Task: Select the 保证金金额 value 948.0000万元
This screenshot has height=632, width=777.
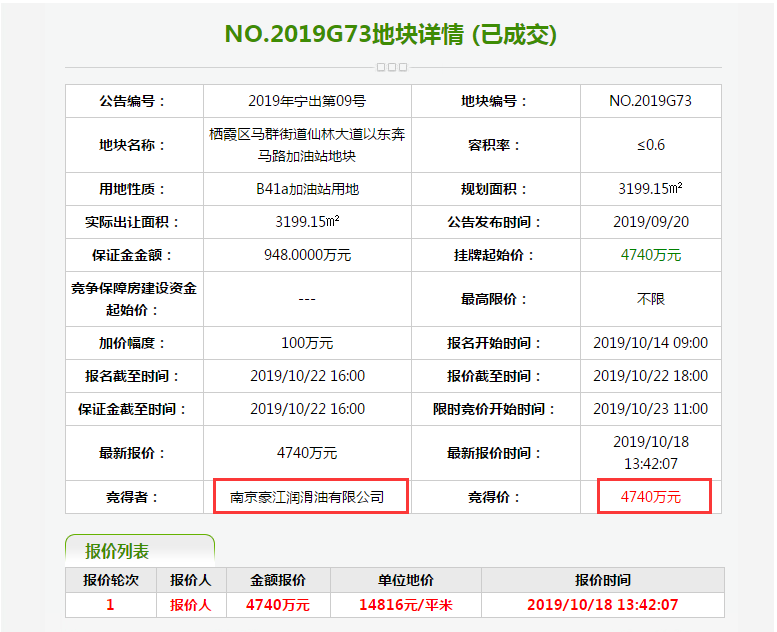Action: 307,255
